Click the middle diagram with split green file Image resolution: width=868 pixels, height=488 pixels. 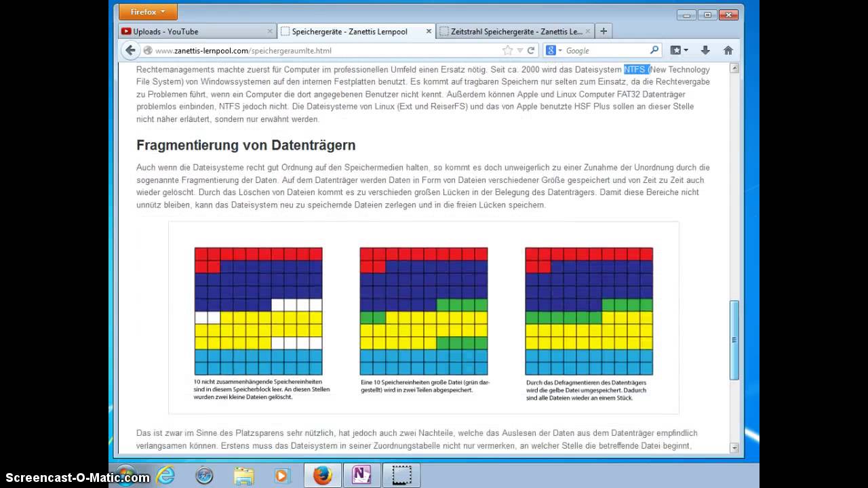click(x=424, y=311)
